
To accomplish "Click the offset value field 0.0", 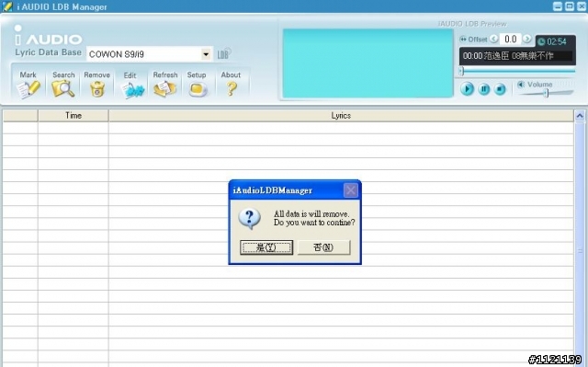I will tap(511, 39).
